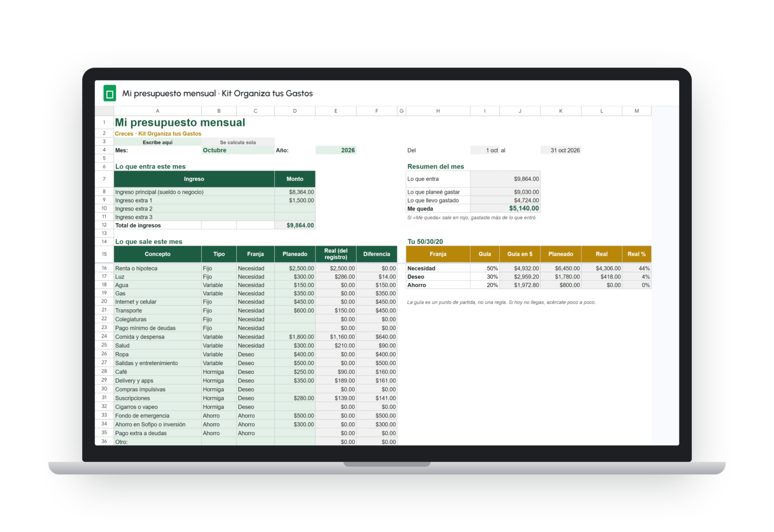Select the "Delivery y apps" expense cell
This screenshot has width=774, height=532.
[x=157, y=381]
